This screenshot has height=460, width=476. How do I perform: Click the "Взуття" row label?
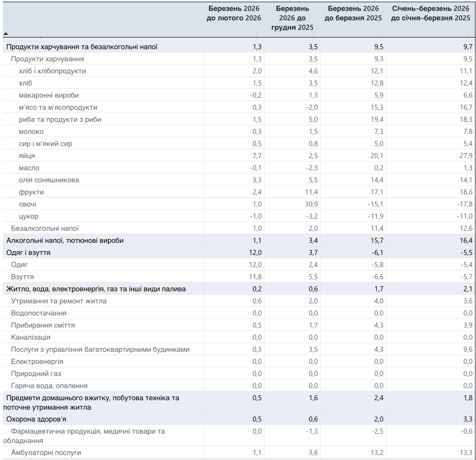coord(23,277)
